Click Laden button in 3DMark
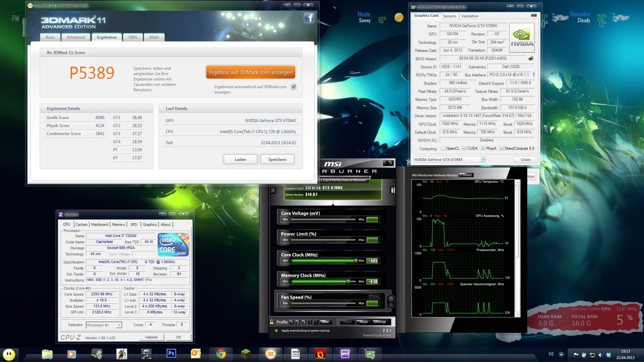The width and height of the screenshot is (644, 362). [x=240, y=159]
